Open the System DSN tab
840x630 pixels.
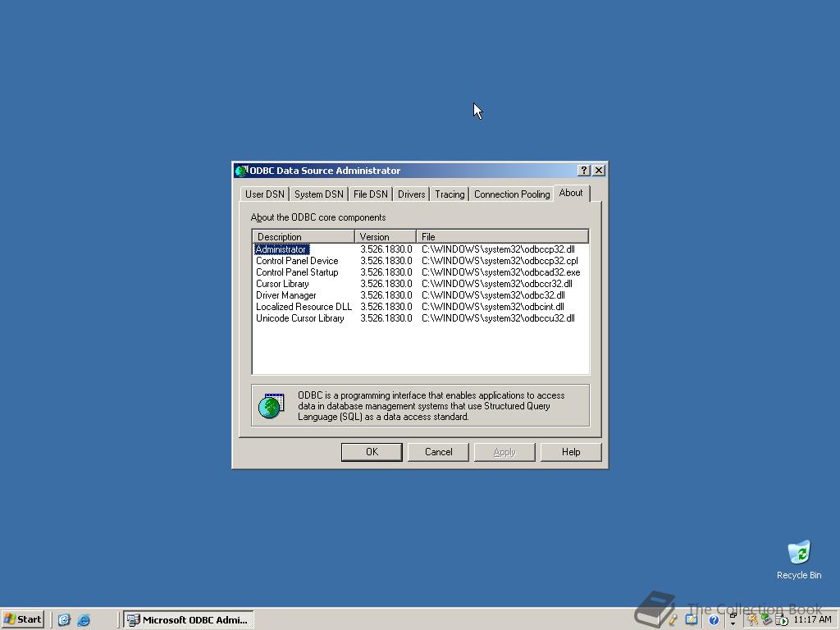pos(319,194)
